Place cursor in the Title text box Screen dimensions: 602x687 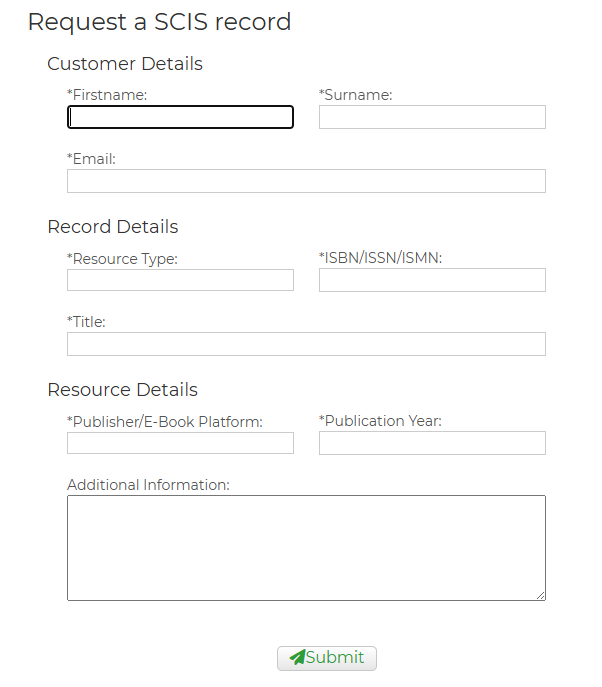(306, 344)
